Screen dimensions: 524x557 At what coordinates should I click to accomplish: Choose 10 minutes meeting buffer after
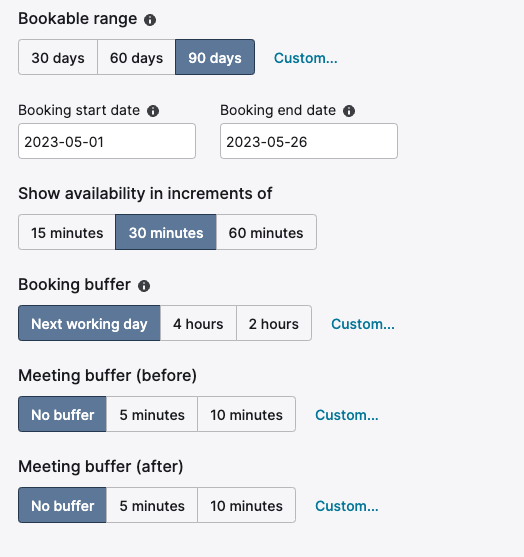coord(247,505)
